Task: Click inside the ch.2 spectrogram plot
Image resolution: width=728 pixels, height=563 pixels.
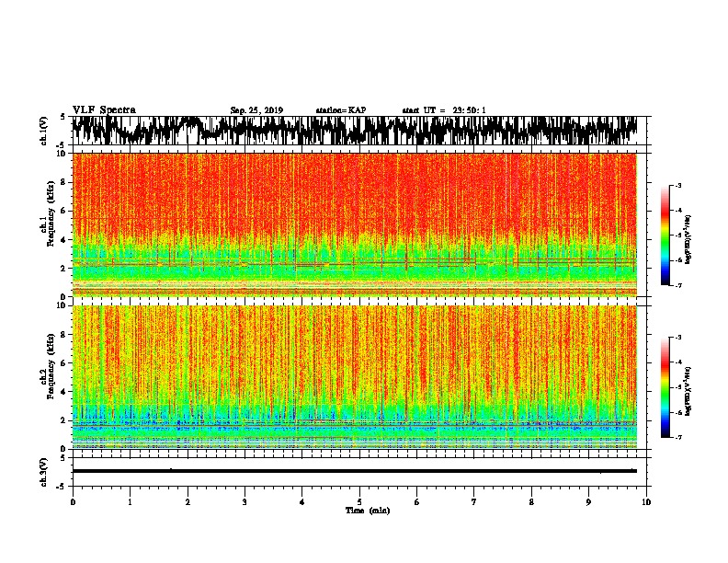Action: (355, 377)
